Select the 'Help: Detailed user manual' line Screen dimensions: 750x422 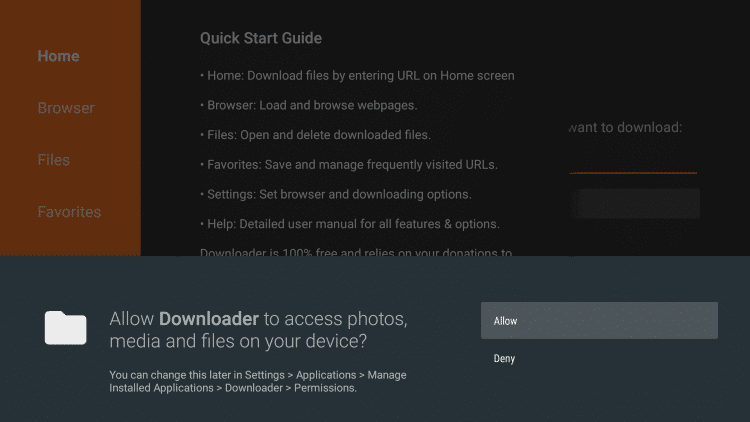click(350, 224)
